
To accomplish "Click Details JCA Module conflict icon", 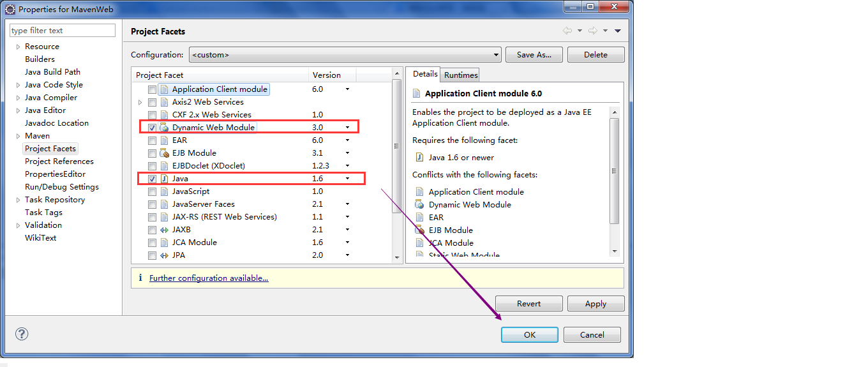I will click(x=419, y=243).
